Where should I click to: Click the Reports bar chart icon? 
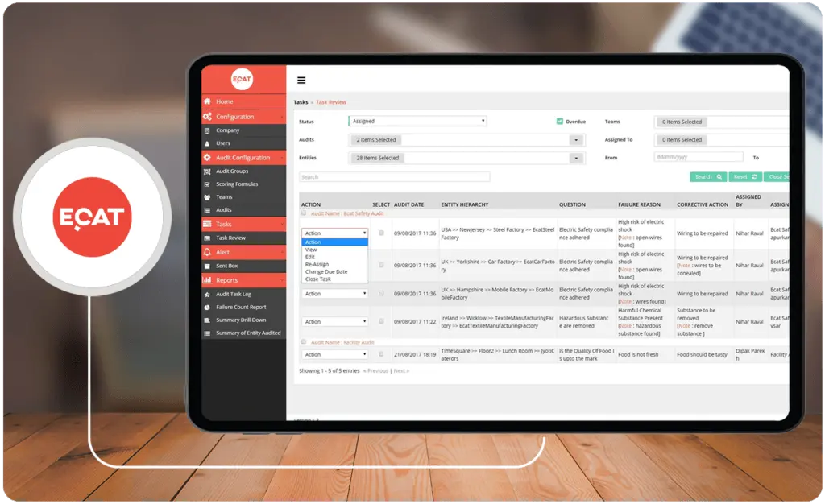coord(207,280)
